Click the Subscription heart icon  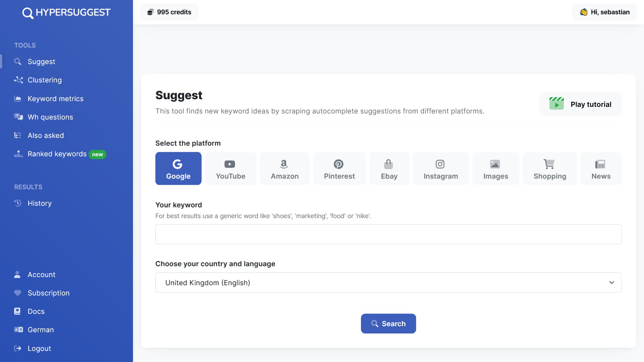pyautogui.click(x=18, y=293)
